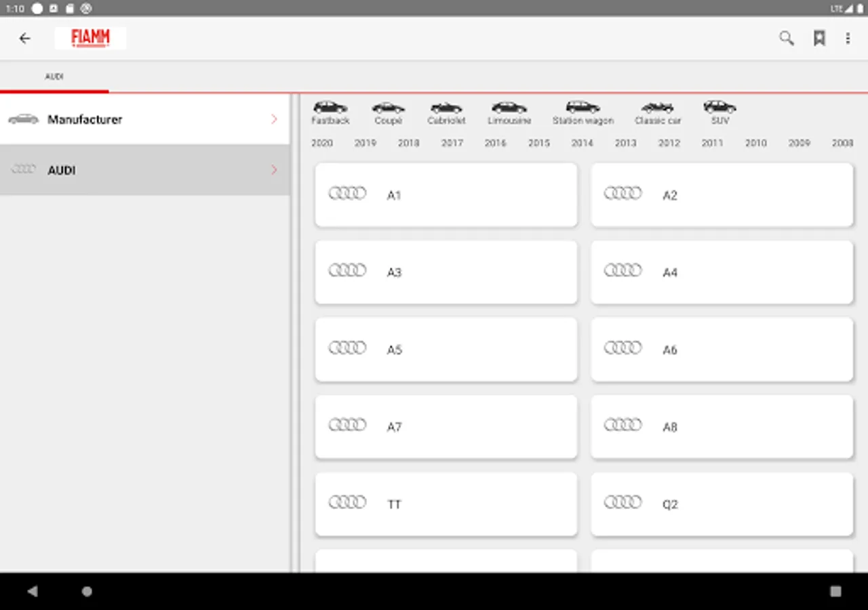The image size is (868, 610).
Task: Select the Audi A7 card
Action: click(x=446, y=427)
